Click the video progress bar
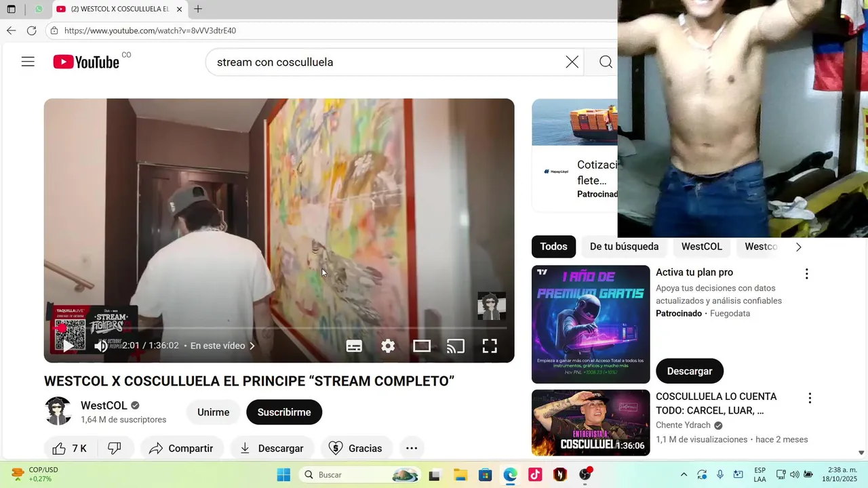Viewport: 868px width, 488px height. tap(279, 328)
